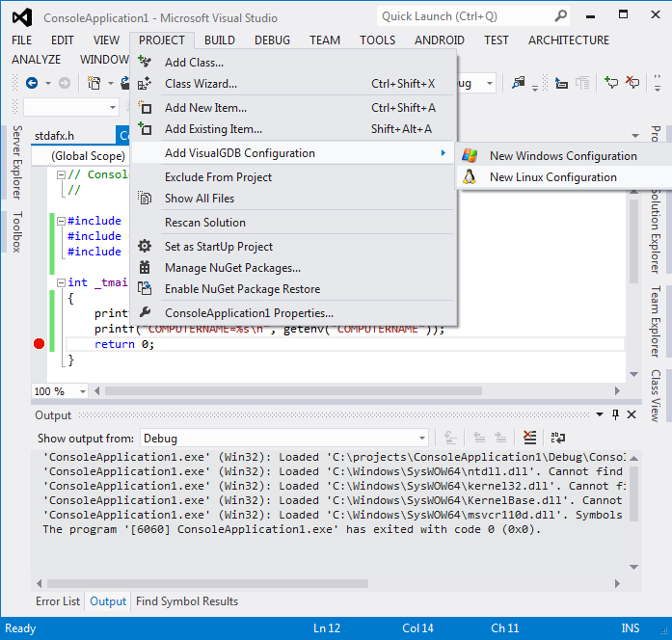Open the BUILD menu
The height and width of the screenshot is (640, 672).
(x=220, y=40)
